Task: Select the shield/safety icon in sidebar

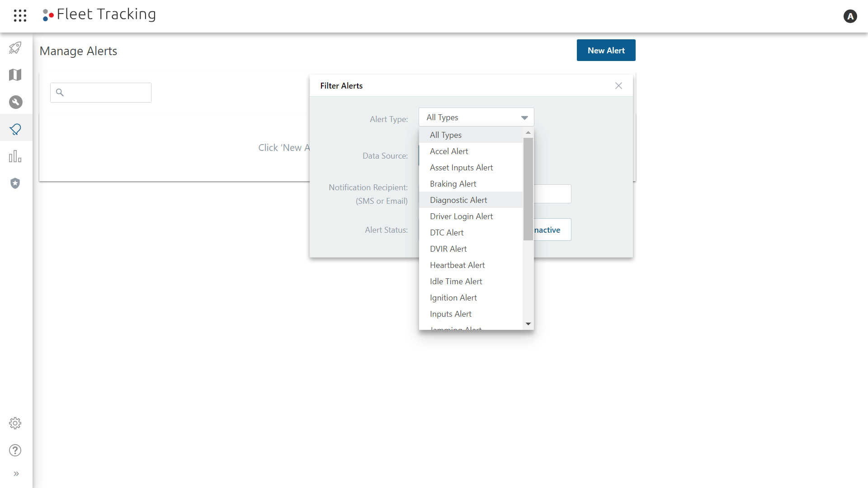Action: click(16, 183)
